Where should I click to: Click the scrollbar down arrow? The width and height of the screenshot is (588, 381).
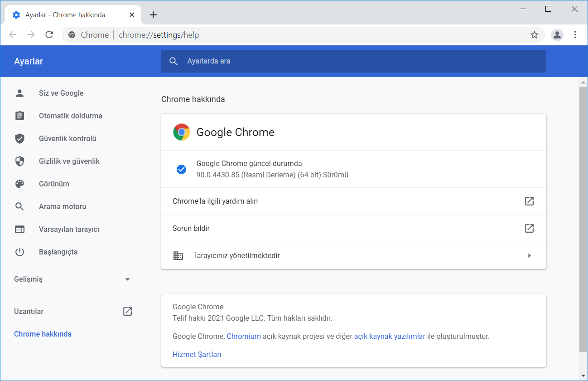[x=583, y=376]
